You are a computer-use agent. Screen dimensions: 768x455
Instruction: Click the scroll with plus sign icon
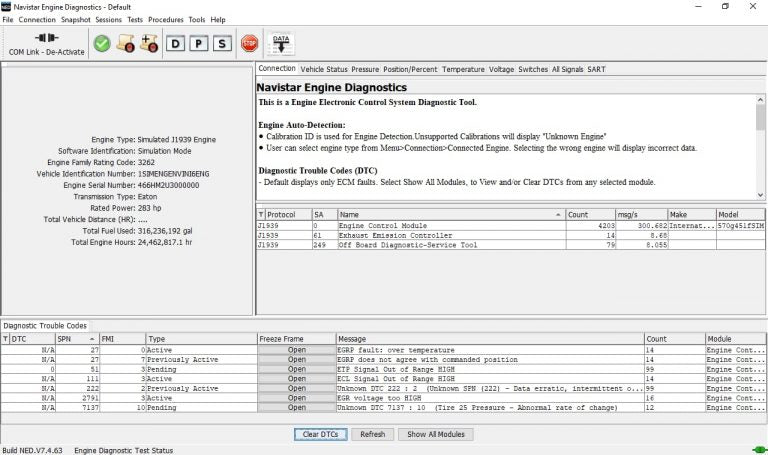tap(149, 43)
